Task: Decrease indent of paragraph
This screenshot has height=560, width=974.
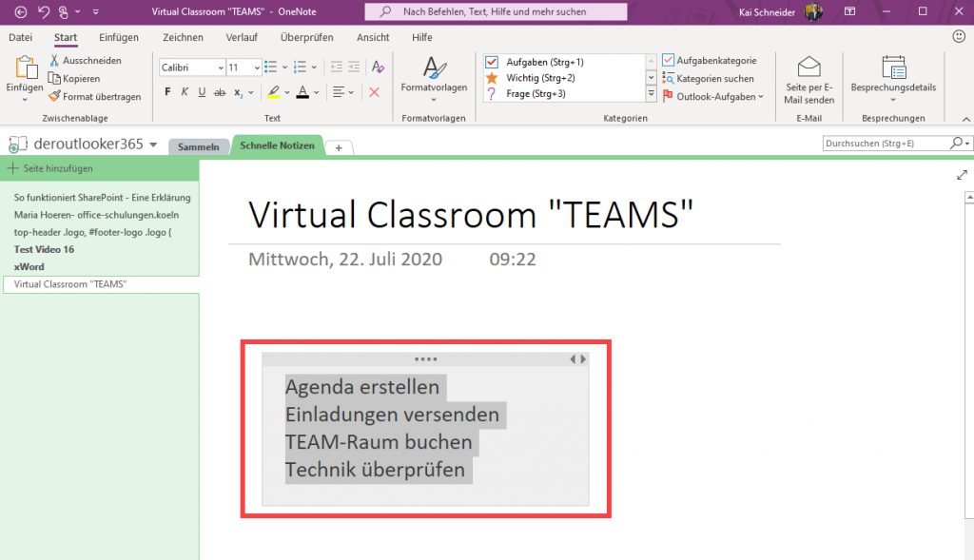Action: [x=336, y=67]
